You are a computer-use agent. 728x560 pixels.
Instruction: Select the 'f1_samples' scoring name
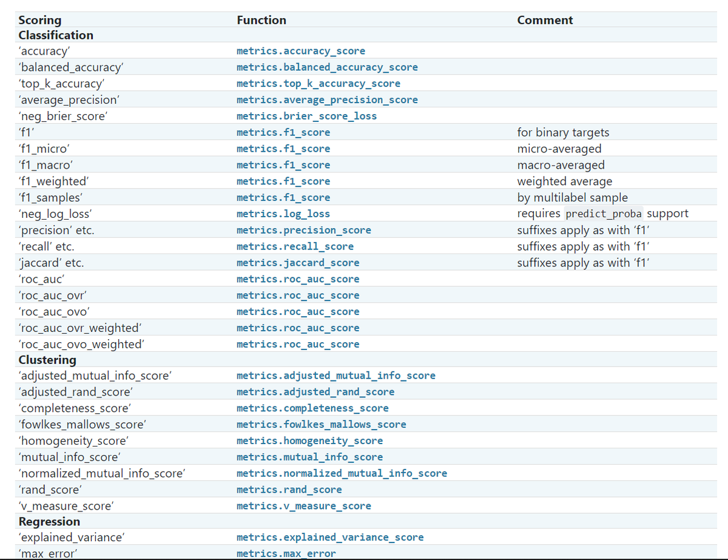[x=51, y=198]
